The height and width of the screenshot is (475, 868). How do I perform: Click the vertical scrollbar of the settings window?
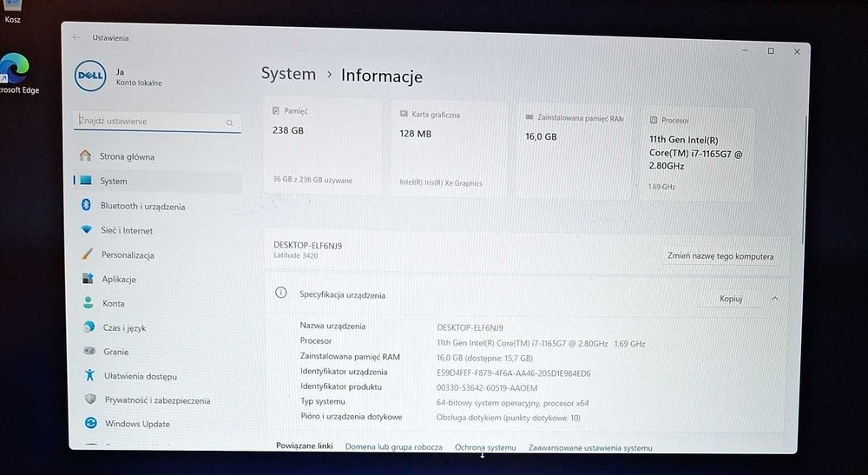tap(804, 180)
